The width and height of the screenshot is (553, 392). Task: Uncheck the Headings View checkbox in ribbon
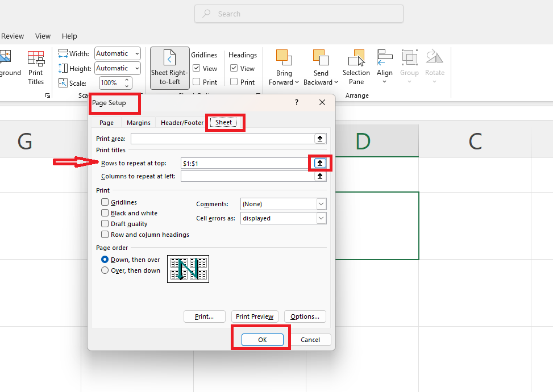234,68
